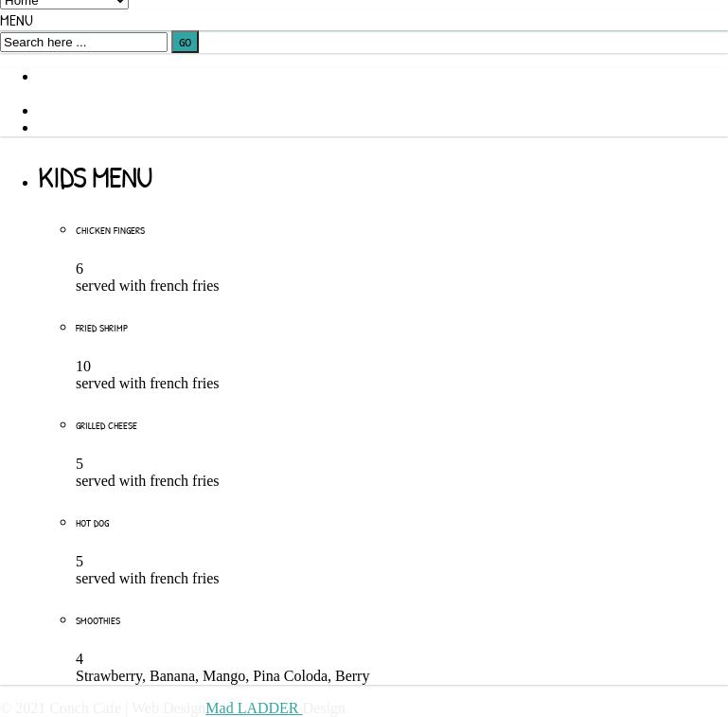Select the Chicken Fingers menu item
Image resolution: width=728 pixels, height=717 pixels.
point(110,231)
